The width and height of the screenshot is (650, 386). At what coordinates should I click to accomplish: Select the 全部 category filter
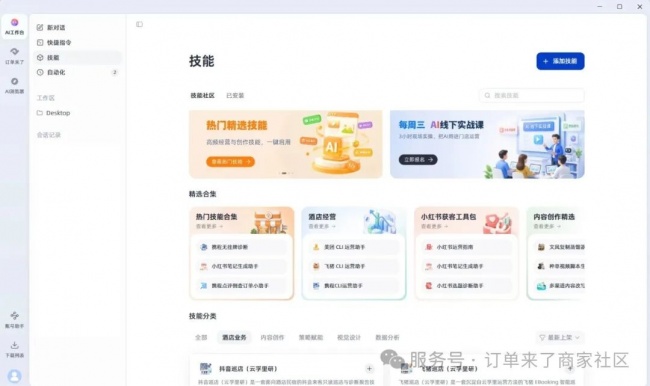click(x=201, y=337)
